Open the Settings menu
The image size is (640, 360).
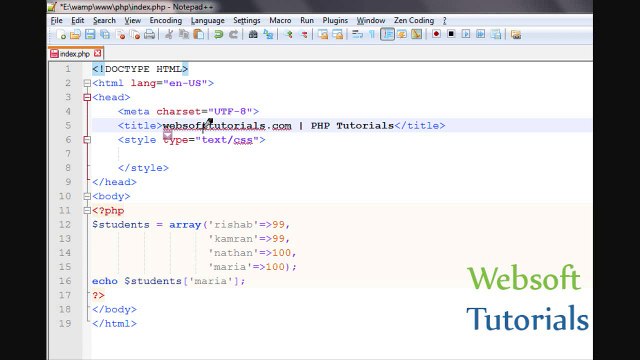(x=247, y=20)
